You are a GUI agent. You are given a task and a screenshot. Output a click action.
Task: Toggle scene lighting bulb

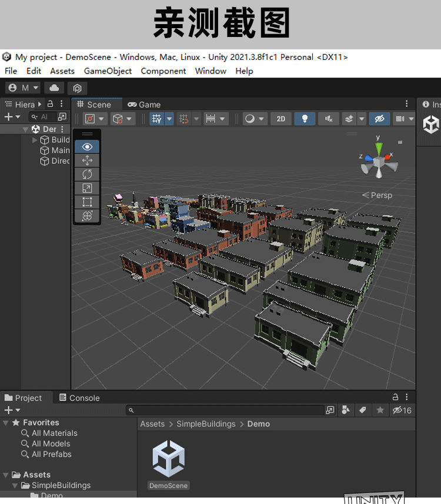point(305,119)
